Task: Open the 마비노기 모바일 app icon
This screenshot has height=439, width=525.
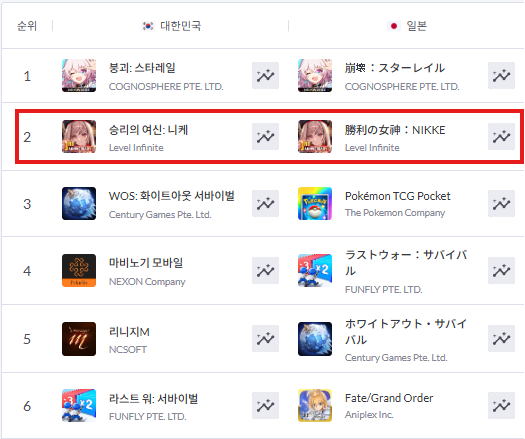Action: [x=79, y=271]
